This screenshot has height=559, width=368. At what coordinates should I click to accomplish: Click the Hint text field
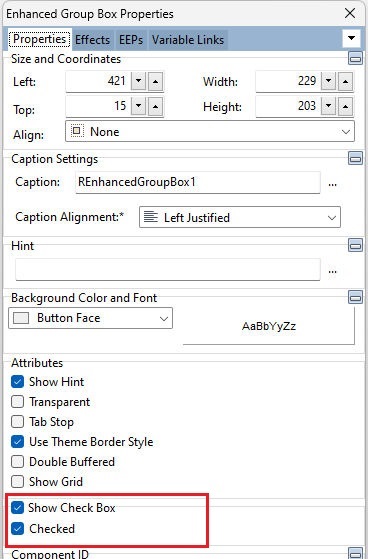pyautogui.click(x=168, y=270)
